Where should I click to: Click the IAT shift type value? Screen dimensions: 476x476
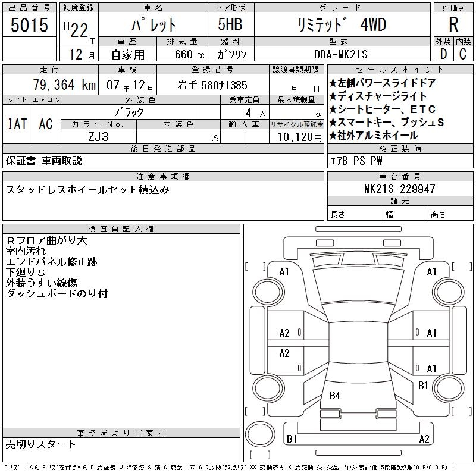tap(17, 124)
